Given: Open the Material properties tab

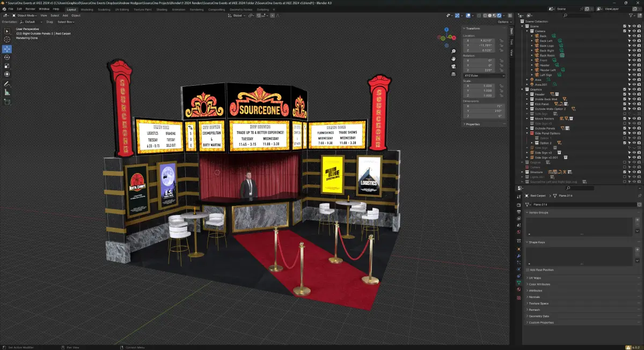Looking at the screenshot, I should pos(518,290).
